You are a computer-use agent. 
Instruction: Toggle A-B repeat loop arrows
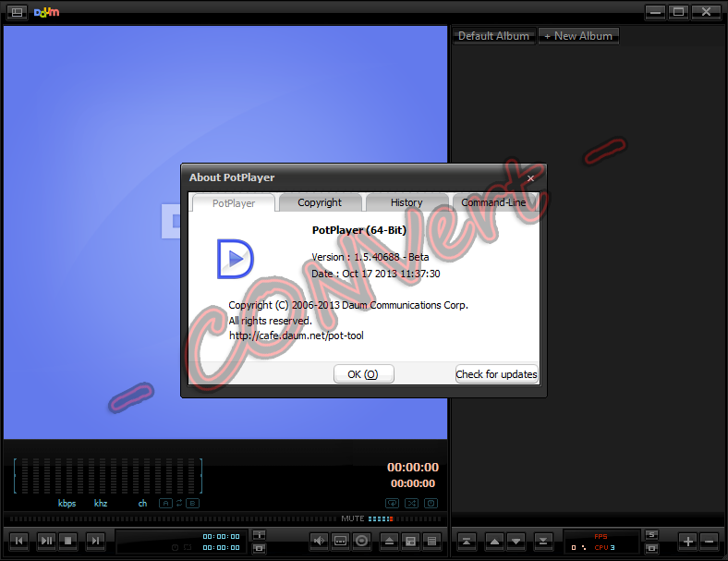[x=179, y=503]
